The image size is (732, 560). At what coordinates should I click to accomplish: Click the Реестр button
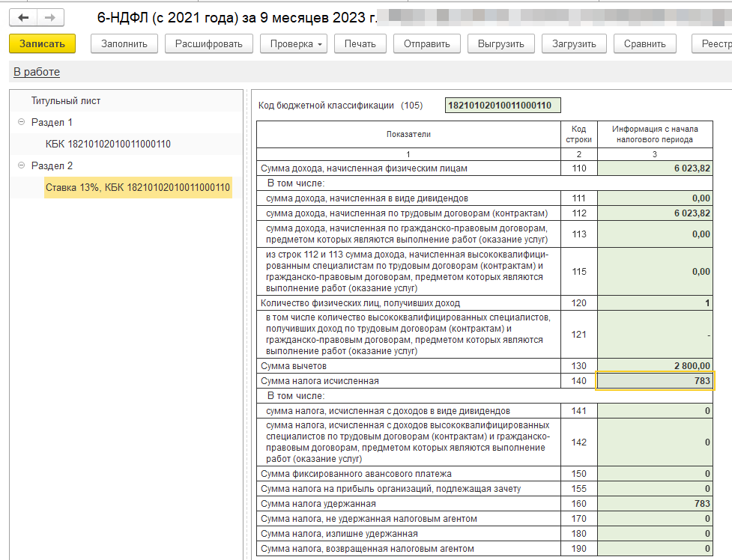712,44
